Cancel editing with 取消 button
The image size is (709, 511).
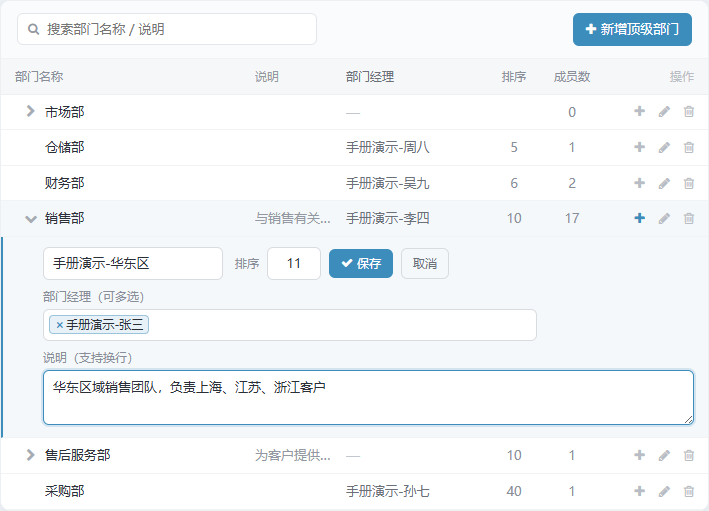click(x=425, y=263)
